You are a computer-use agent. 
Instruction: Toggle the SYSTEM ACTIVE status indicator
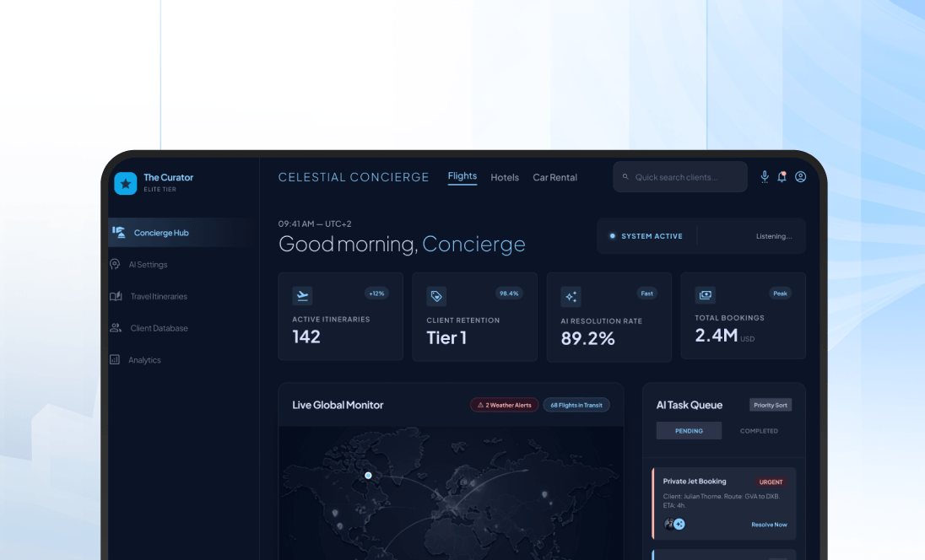click(x=647, y=235)
